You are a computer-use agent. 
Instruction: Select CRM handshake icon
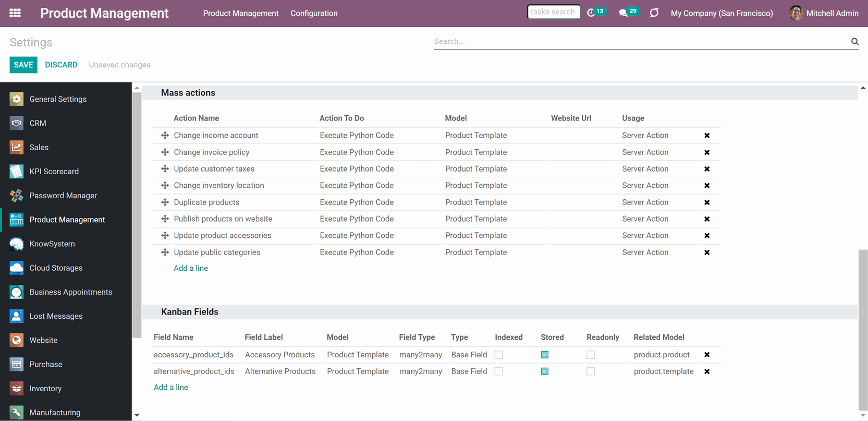pos(17,123)
